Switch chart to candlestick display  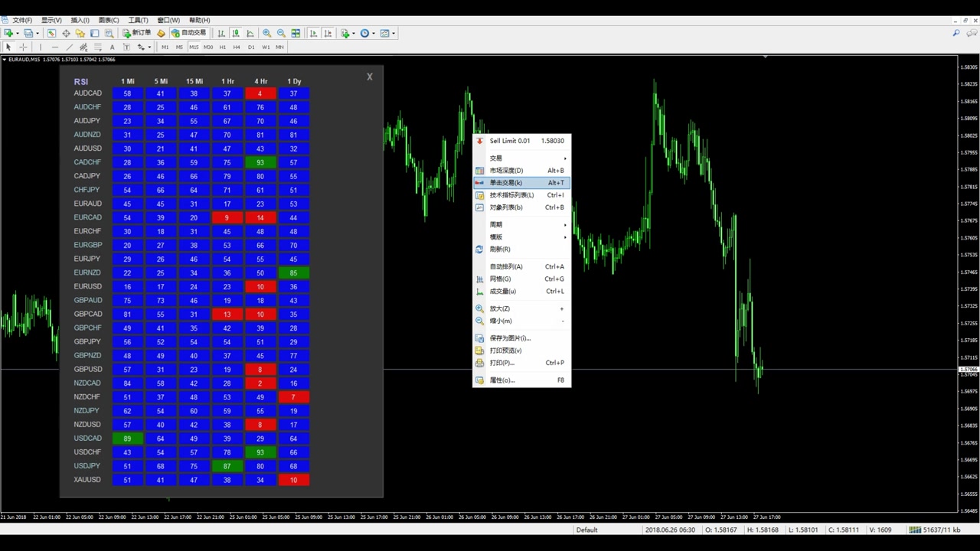point(236,33)
